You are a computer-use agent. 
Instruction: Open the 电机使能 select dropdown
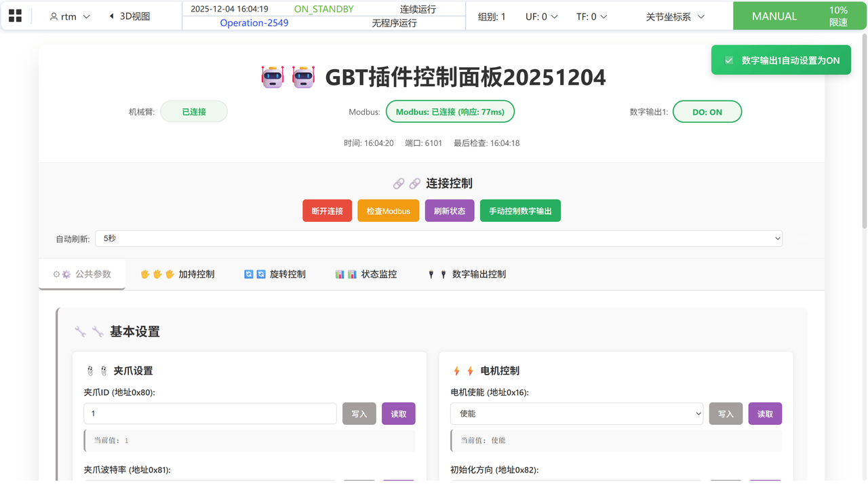(x=576, y=414)
